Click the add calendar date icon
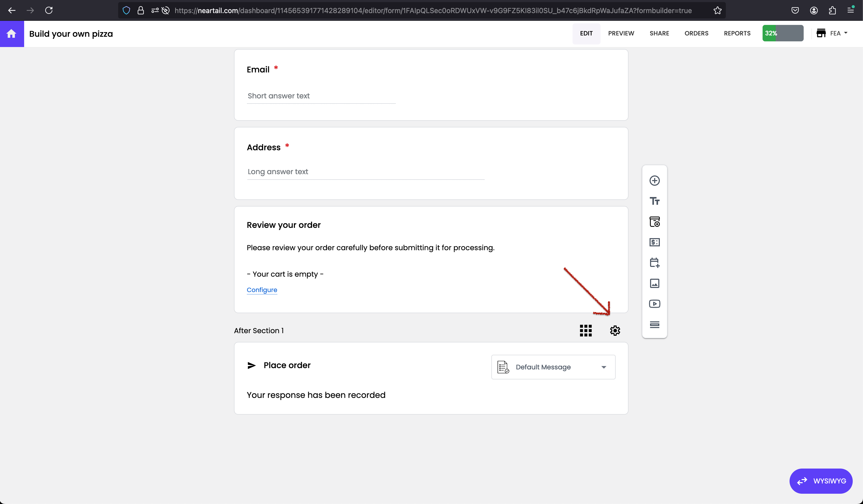Image resolution: width=863 pixels, height=504 pixels. coord(654,263)
